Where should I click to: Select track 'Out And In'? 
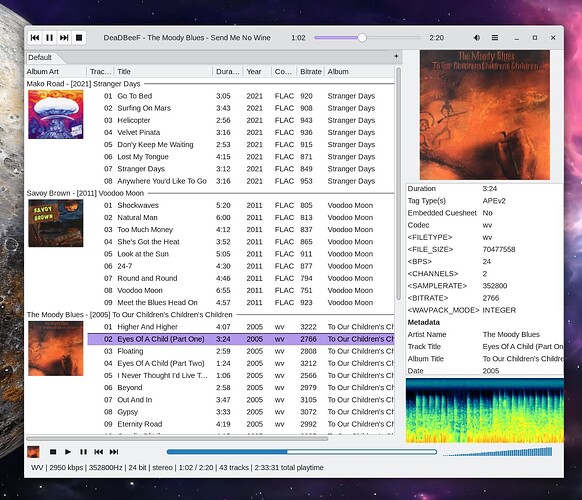241,400
